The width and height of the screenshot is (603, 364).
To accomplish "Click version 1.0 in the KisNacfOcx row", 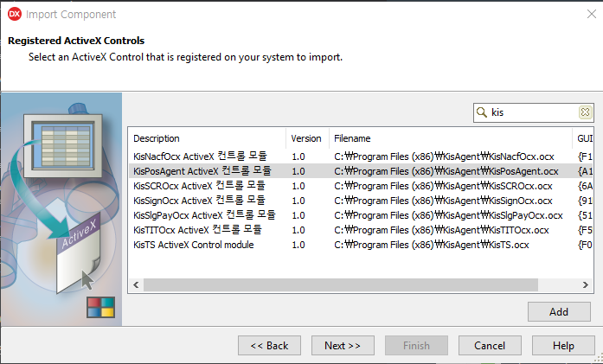I will pyautogui.click(x=298, y=156).
